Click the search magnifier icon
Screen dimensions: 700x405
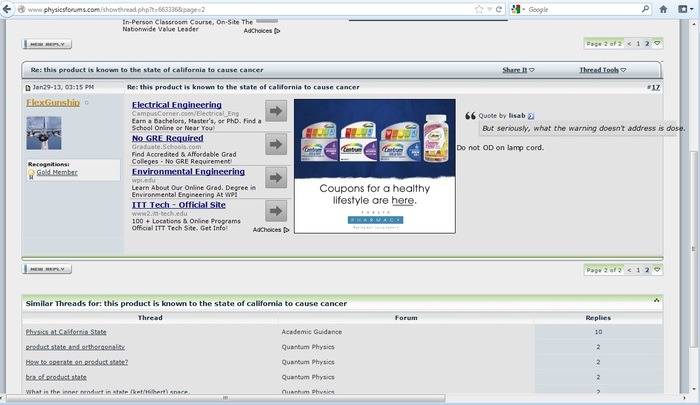[645, 9]
